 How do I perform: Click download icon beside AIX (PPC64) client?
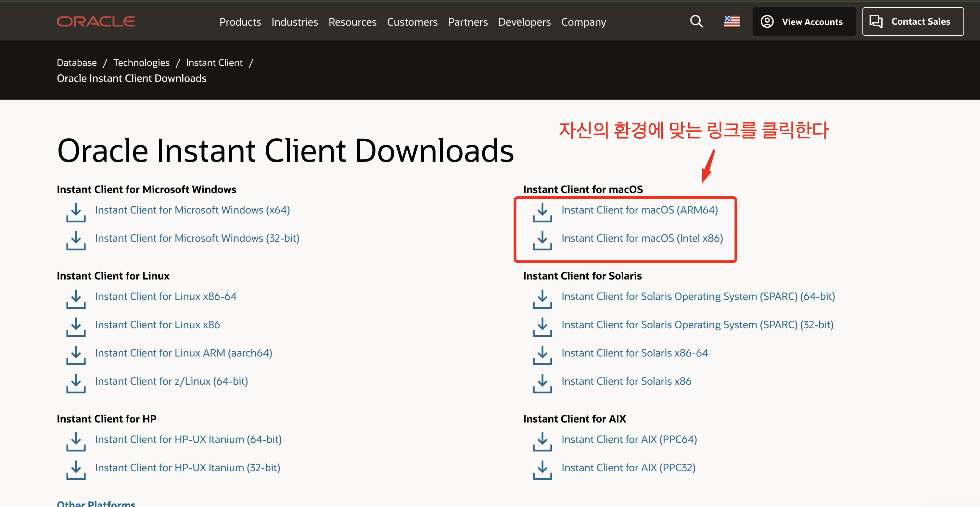coord(542,442)
